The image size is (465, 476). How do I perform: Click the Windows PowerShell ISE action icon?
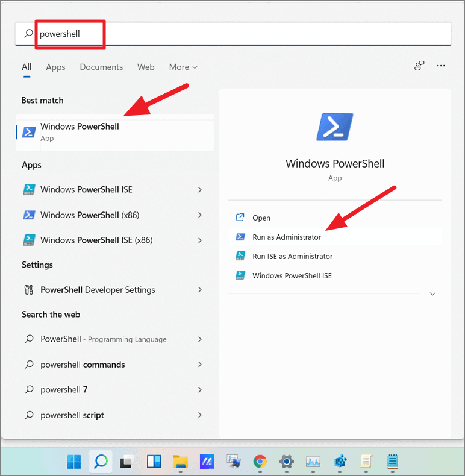coord(240,275)
